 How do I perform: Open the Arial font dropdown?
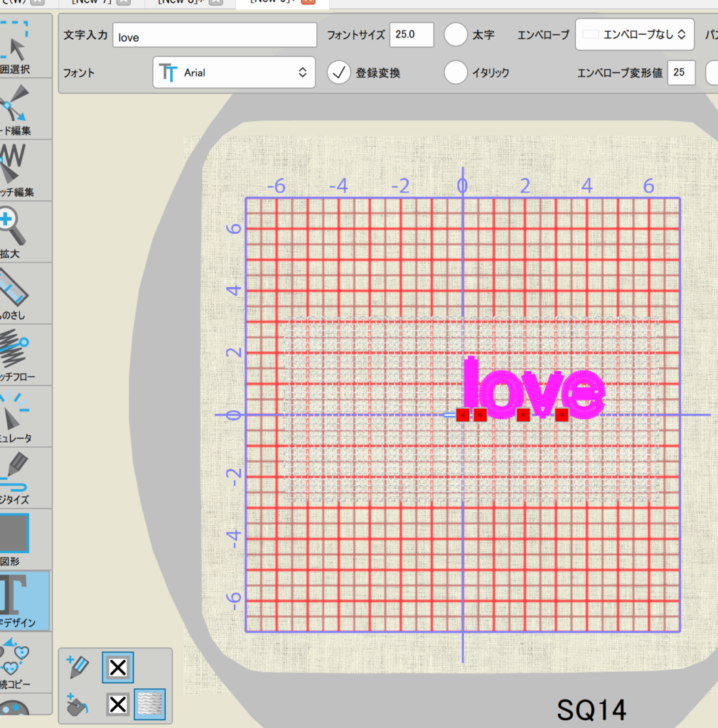[234, 73]
